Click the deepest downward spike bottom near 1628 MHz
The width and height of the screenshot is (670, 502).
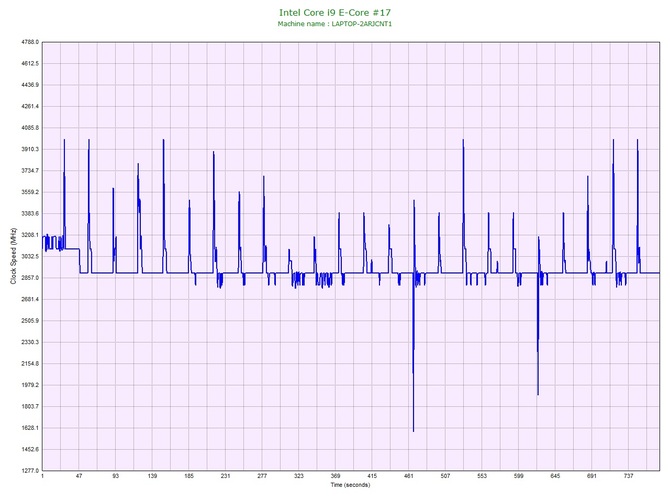(x=413, y=431)
